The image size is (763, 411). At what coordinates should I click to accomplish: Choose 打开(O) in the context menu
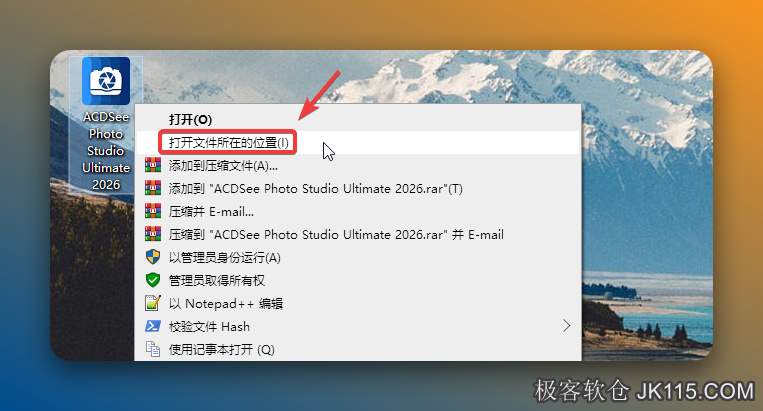[x=358, y=120]
